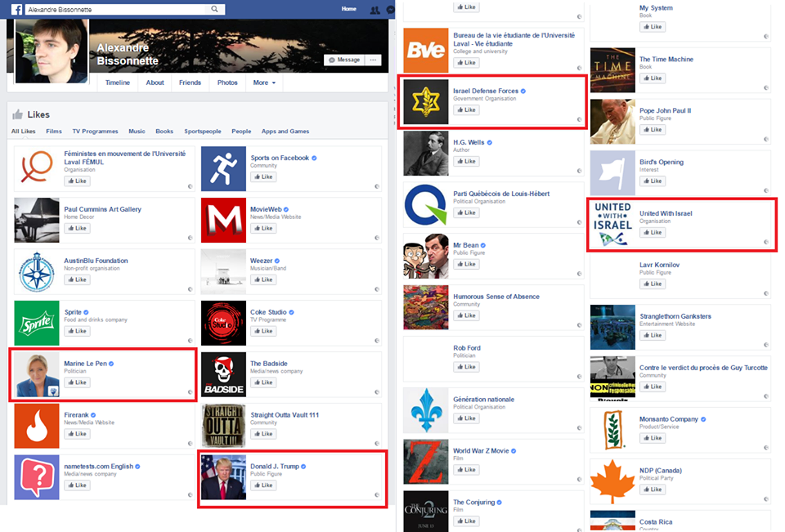
Task: Open the H.G. Wells page link
Action: pos(469,142)
